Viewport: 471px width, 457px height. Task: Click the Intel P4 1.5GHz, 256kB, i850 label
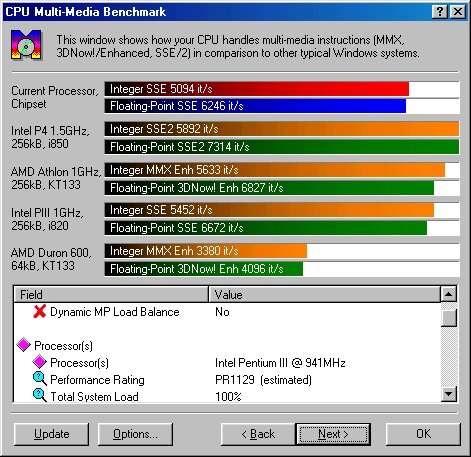pyautogui.click(x=50, y=137)
